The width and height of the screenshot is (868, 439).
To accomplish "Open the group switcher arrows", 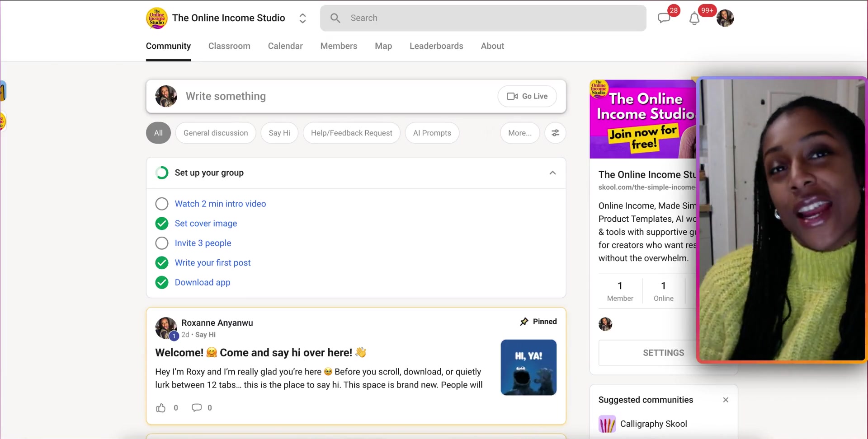I will (x=302, y=18).
